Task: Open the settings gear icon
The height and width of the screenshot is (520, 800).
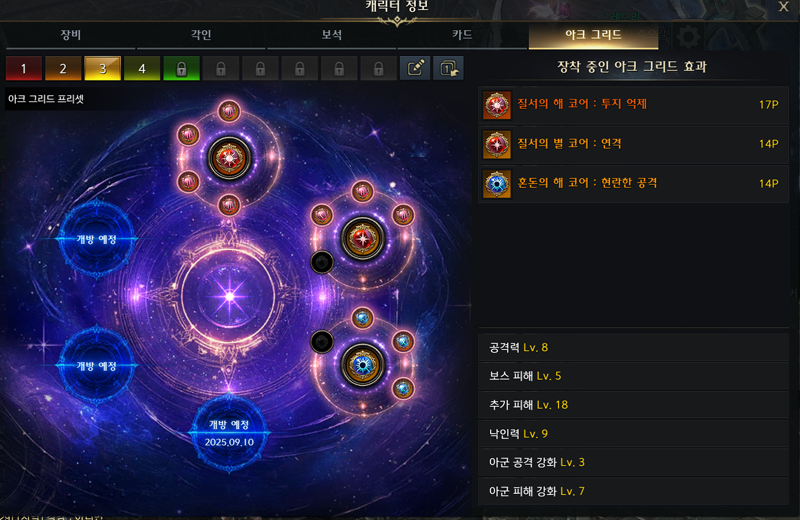Action: pos(688,37)
